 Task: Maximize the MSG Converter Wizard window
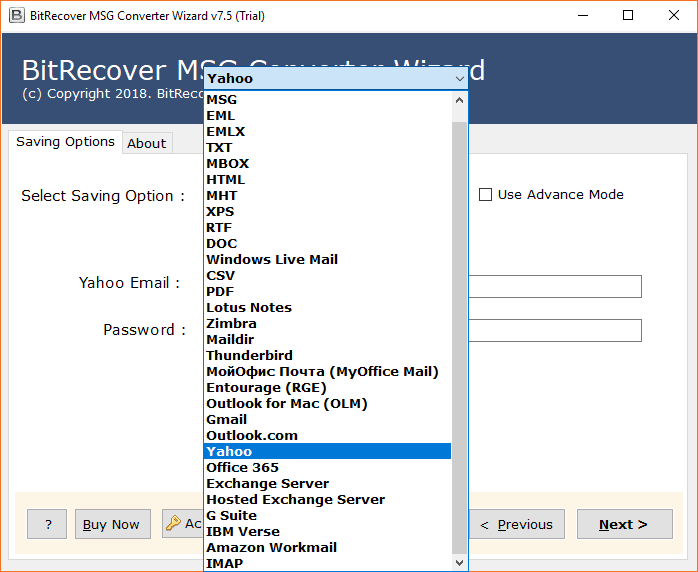pyautogui.click(x=628, y=16)
